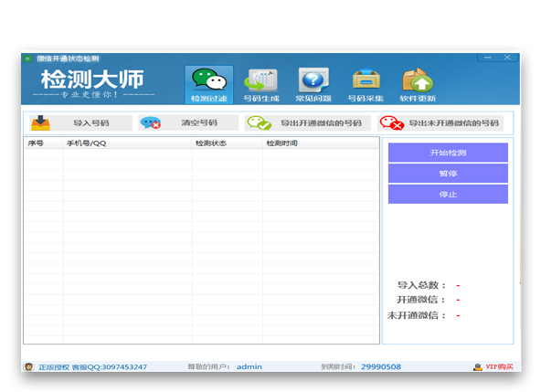Open the 检测过滤 WeChat icon tab
The image size is (541, 392).
[x=209, y=79]
